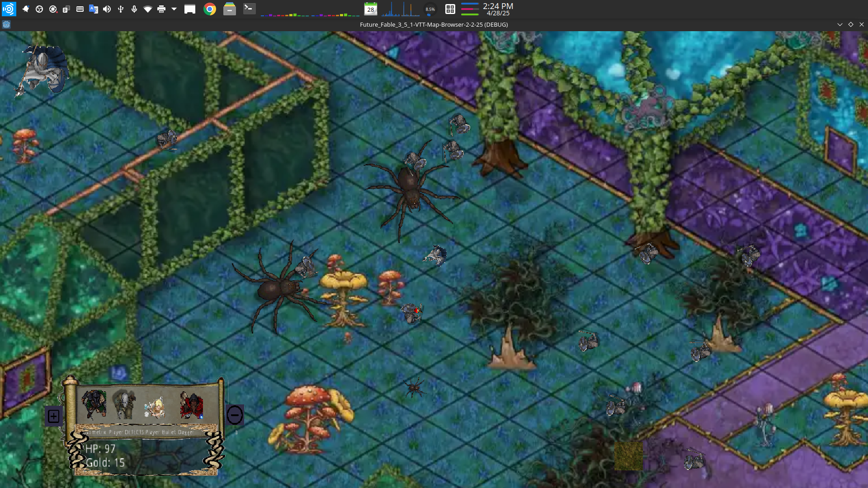This screenshot has width=868, height=488.
Task: Click the minus circle button beside scroll
Action: click(235, 415)
